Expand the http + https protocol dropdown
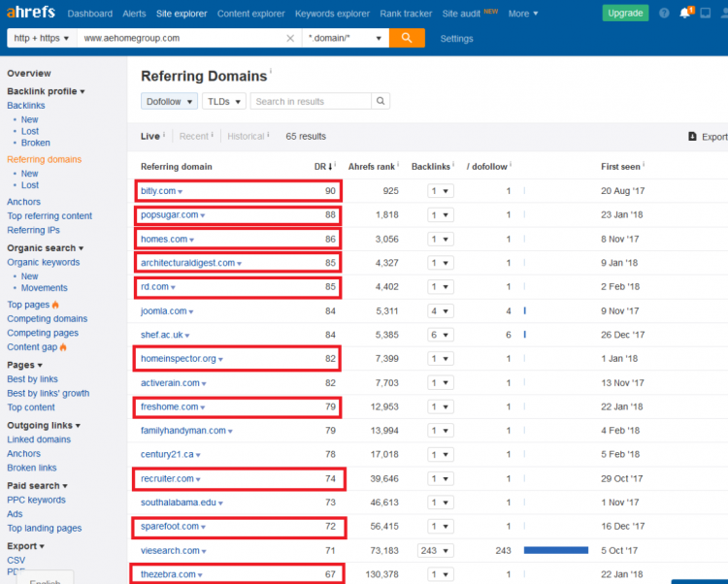Viewport: 728px width, 584px height. click(42, 38)
